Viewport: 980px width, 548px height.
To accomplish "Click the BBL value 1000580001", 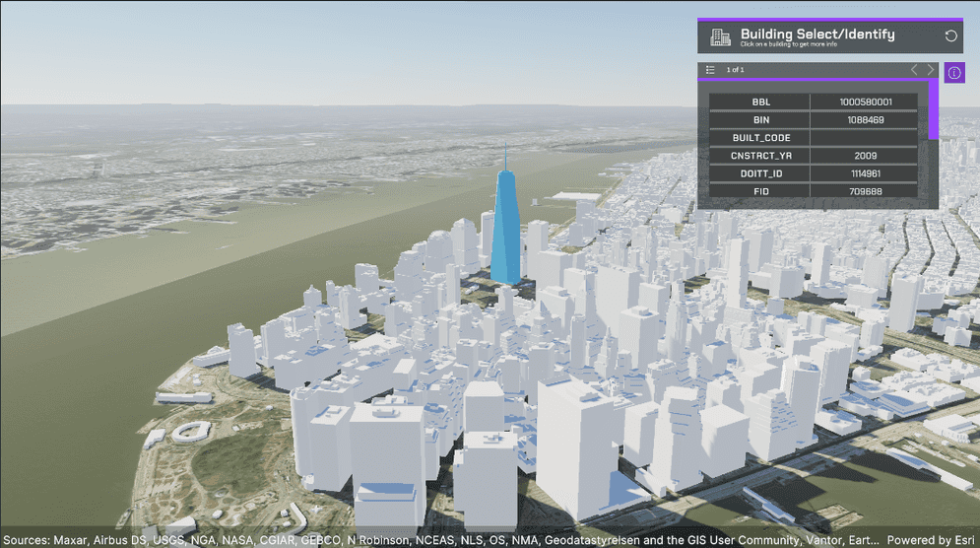I will (865, 102).
